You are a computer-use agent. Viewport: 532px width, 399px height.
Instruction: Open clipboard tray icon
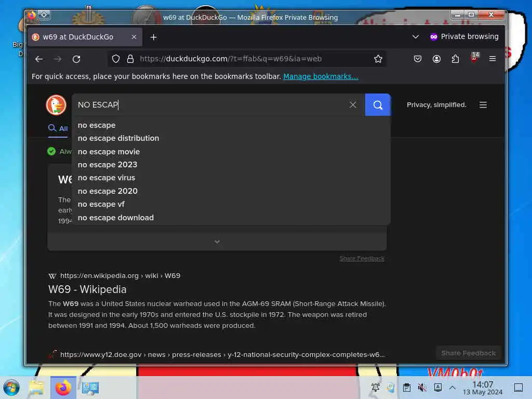coord(406,388)
